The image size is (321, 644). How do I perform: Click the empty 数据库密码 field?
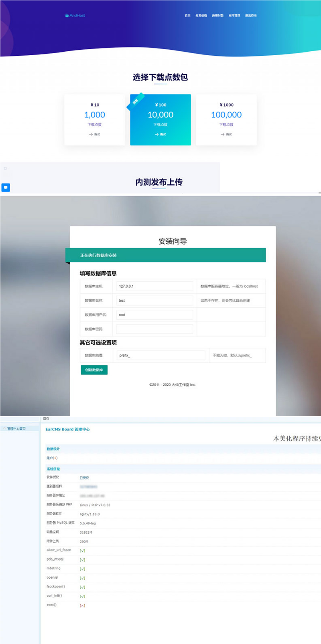tap(154, 329)
